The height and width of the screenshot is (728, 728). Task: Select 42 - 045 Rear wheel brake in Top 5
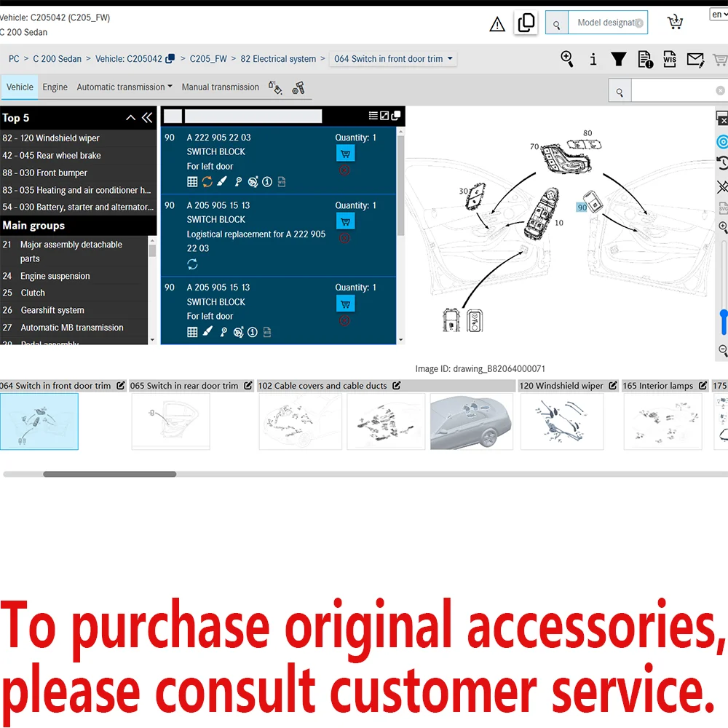78,155
